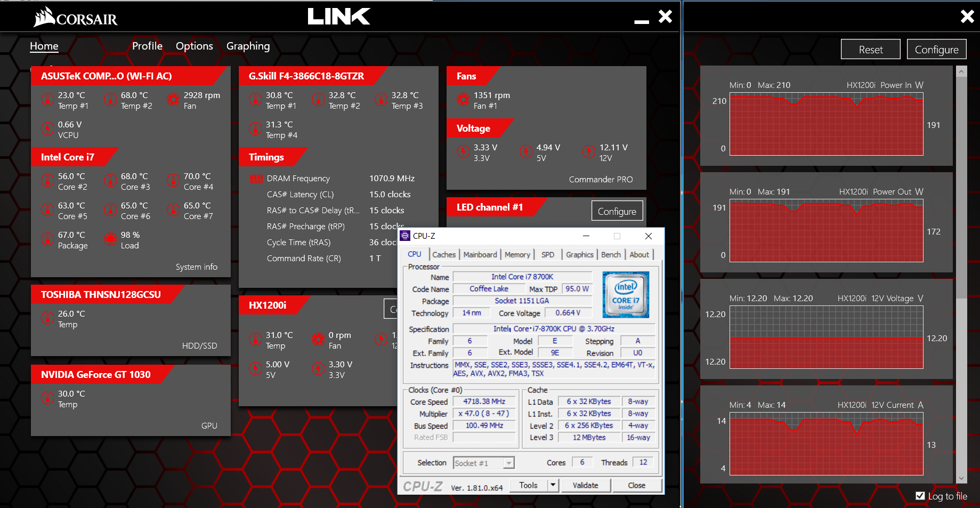The image size is (980, 508).
Task: Click the HDD/SSD label
Action: (x=200, y=346)
